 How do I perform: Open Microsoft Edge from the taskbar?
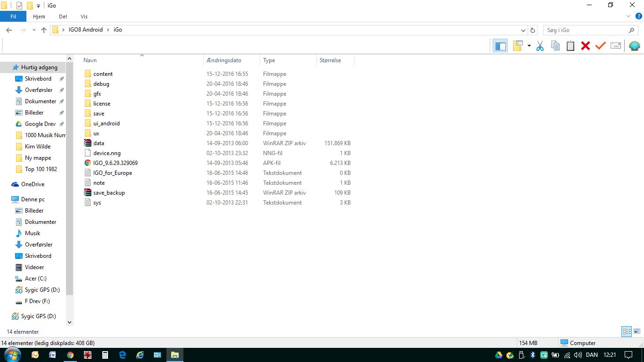(x=123, y=355)
